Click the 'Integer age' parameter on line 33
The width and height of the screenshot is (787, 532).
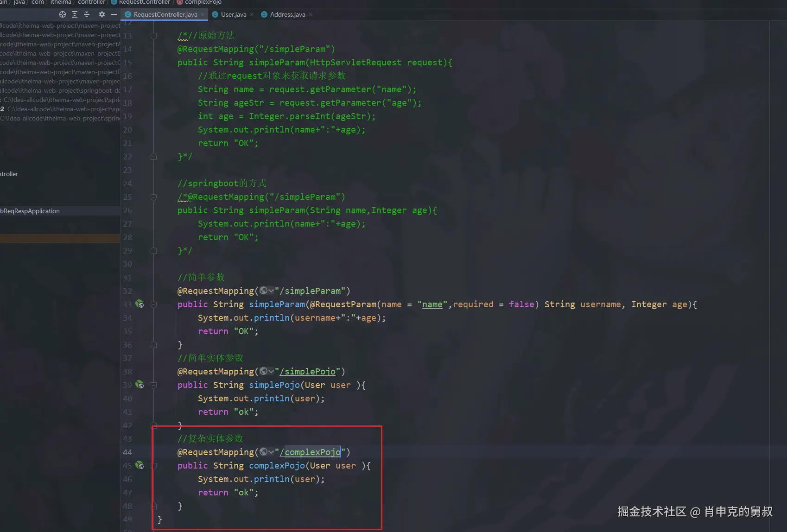[660, 304]
